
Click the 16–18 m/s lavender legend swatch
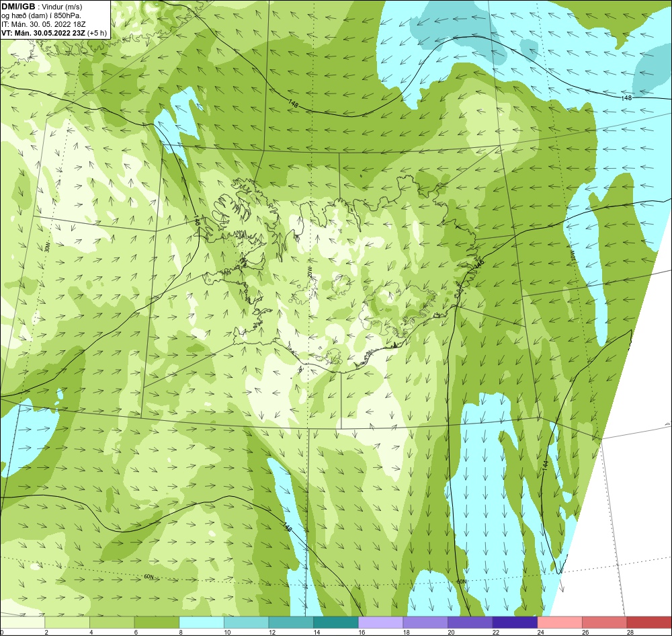[380, 623]
